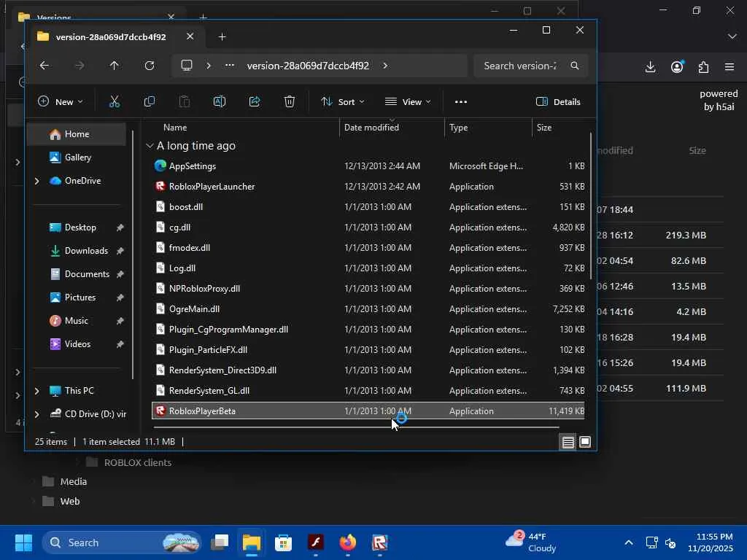Open the Flash app on the taskbar

coord(315,542)
